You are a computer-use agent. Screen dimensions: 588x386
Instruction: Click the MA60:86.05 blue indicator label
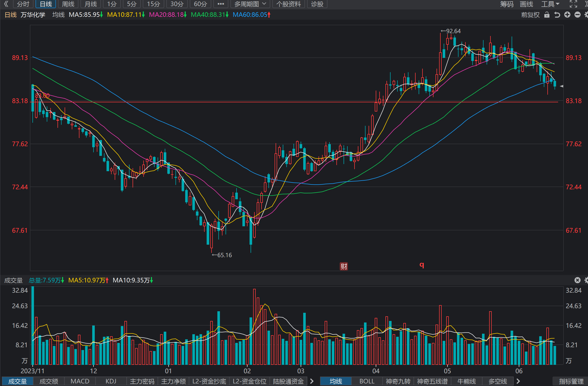tap(252, 15)
